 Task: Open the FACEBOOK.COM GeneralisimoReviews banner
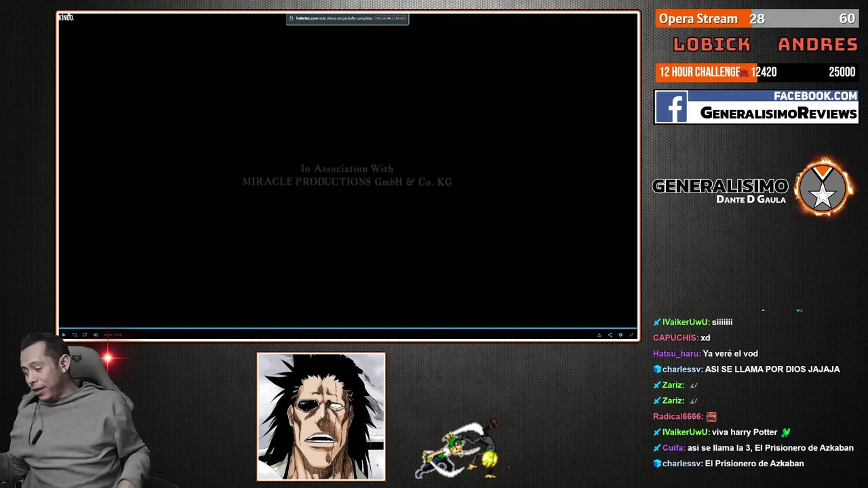point(756,106)
